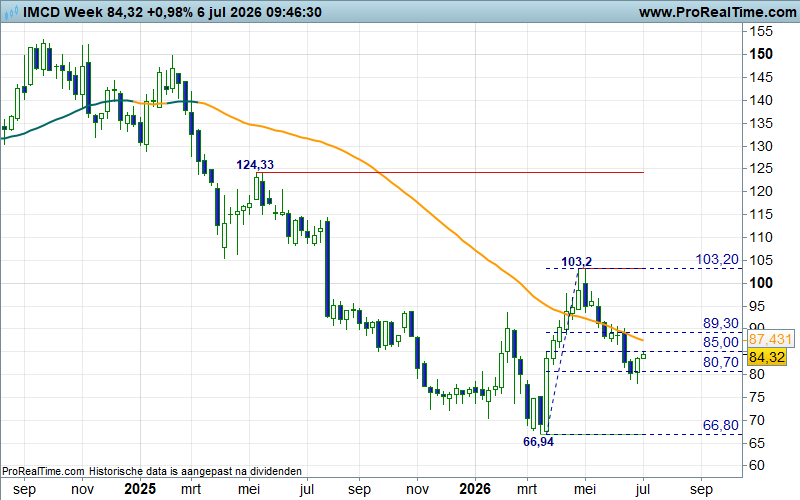Select the orange 87,431 moving average label

770,339
